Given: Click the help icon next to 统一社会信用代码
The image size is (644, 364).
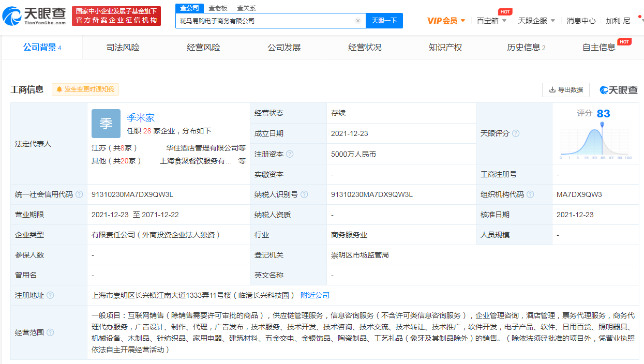Looking at the screenshot, I should point(79,195).
